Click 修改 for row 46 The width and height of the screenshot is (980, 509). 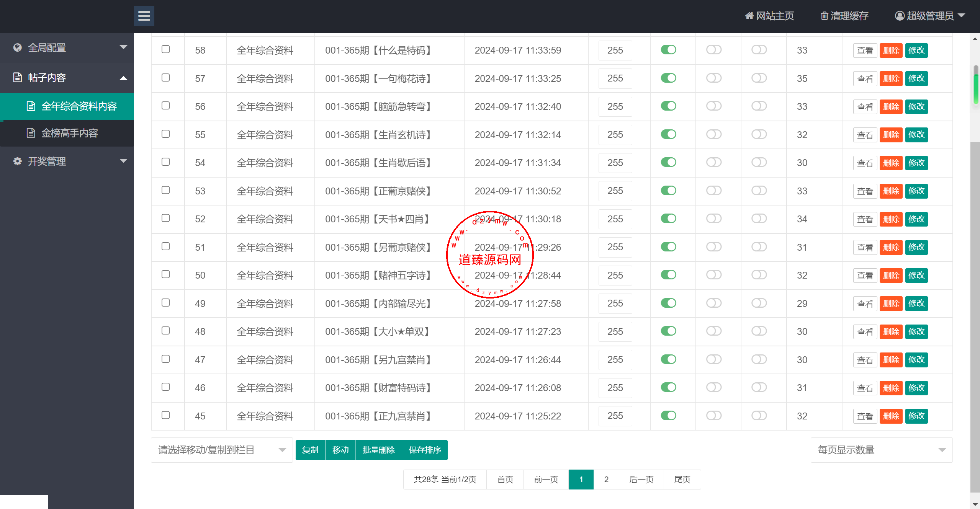(x=916, y=388)
